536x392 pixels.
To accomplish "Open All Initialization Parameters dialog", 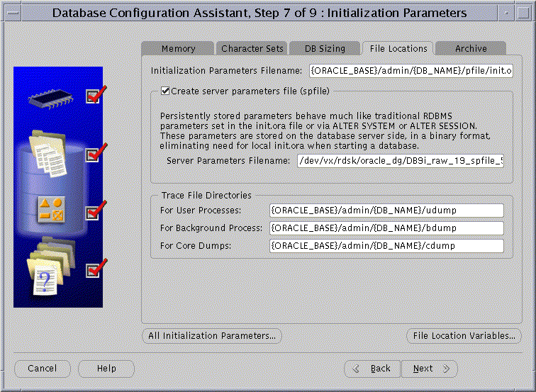I will click(212, 335).
